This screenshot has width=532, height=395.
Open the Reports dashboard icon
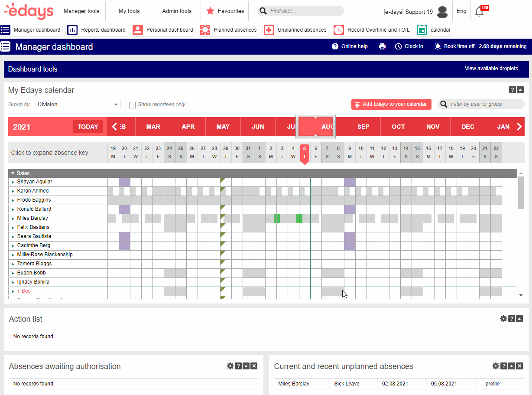[72, 30]
